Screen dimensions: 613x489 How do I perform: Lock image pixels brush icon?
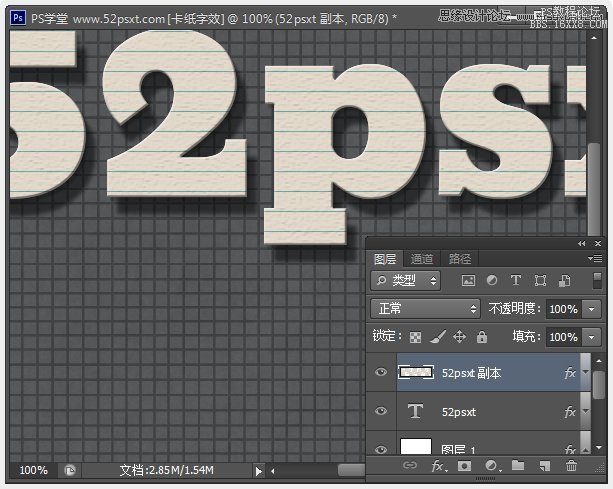438,337
